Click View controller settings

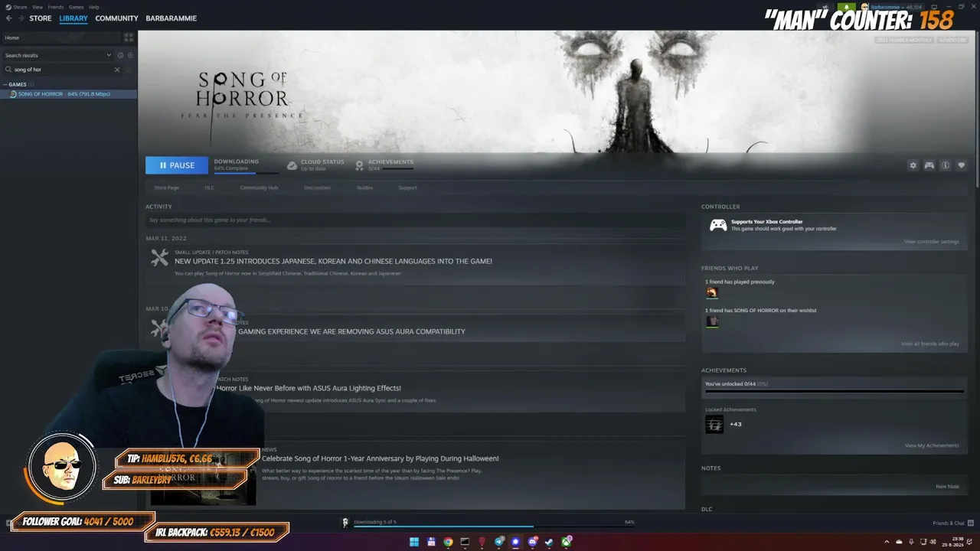931,242
